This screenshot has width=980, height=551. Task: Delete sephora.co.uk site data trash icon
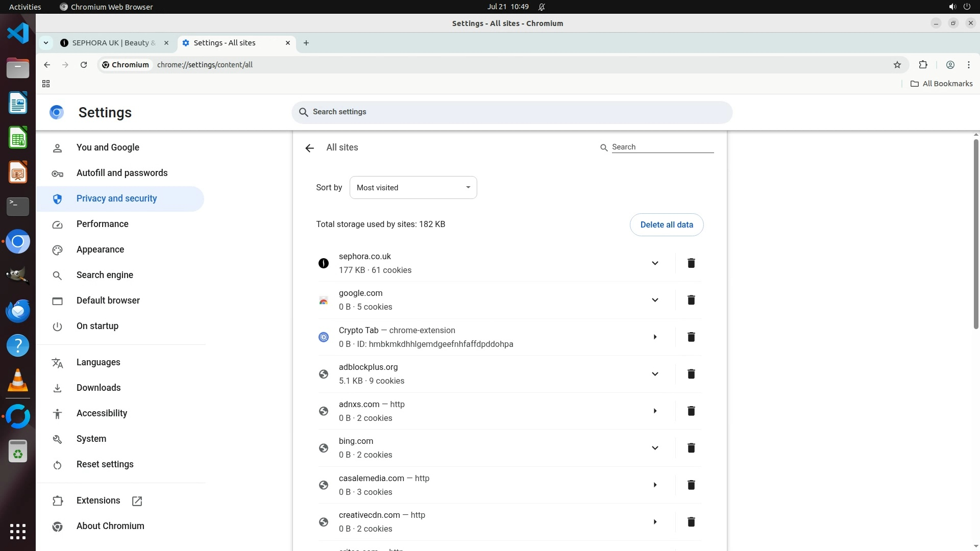(x=691, y=263)
